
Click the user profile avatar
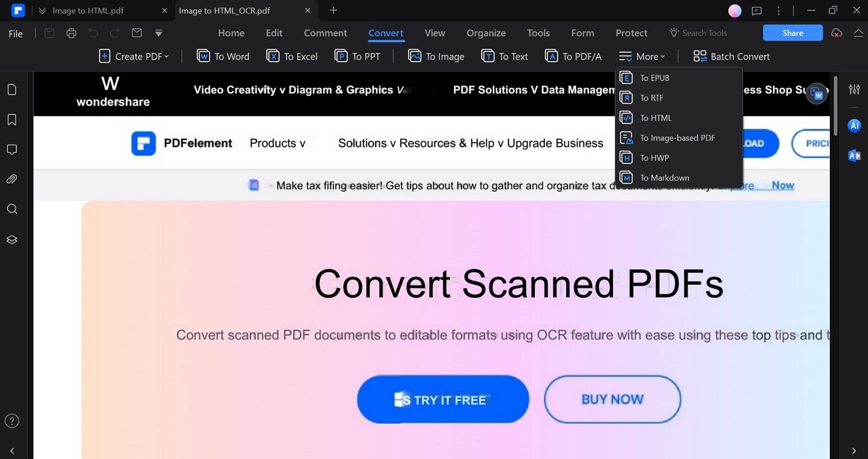734,11
